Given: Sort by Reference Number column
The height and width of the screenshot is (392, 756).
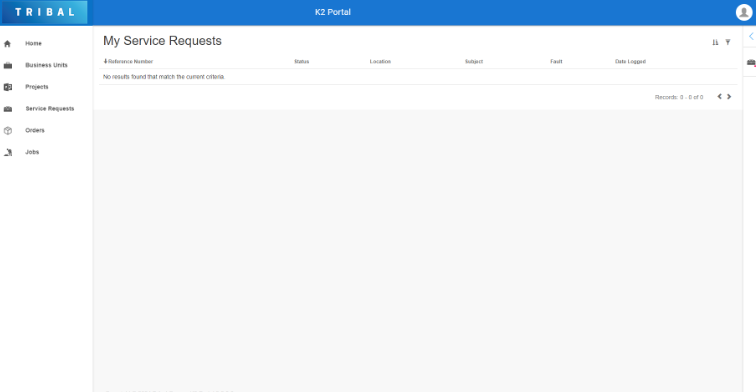Looking at the screenshot, I should click(x=128, y=61).
